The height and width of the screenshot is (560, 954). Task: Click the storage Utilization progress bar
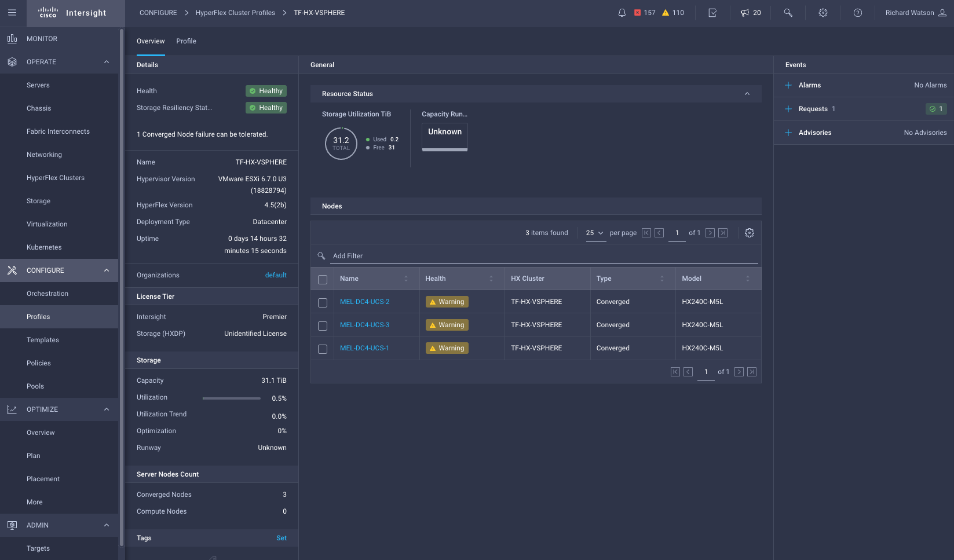(231, 398)
